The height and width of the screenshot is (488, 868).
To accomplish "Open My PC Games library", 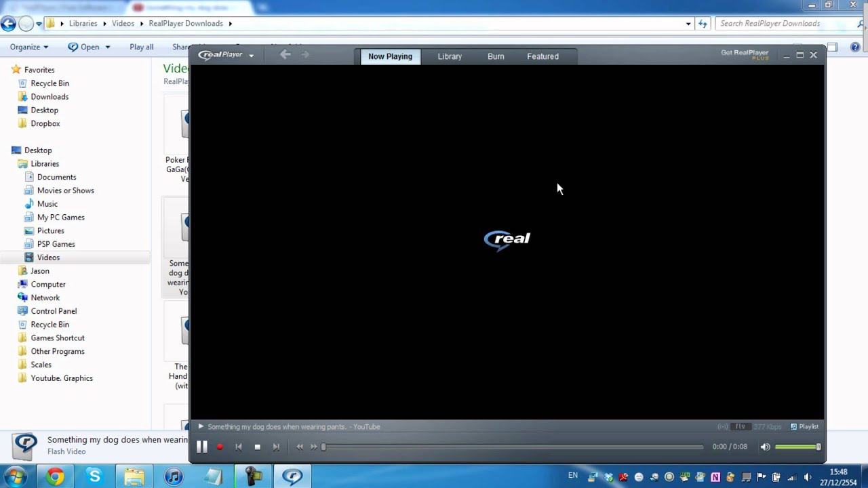I will (61, 218).
